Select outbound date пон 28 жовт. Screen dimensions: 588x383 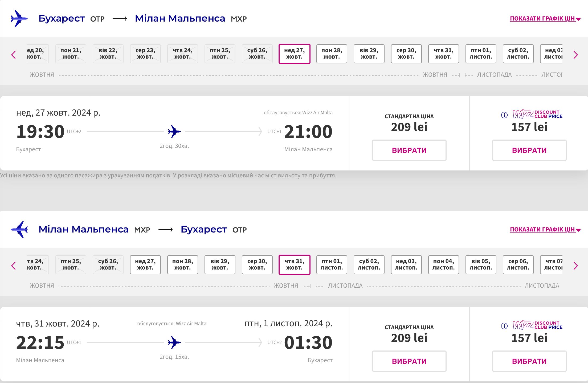[x=332, y=54]
